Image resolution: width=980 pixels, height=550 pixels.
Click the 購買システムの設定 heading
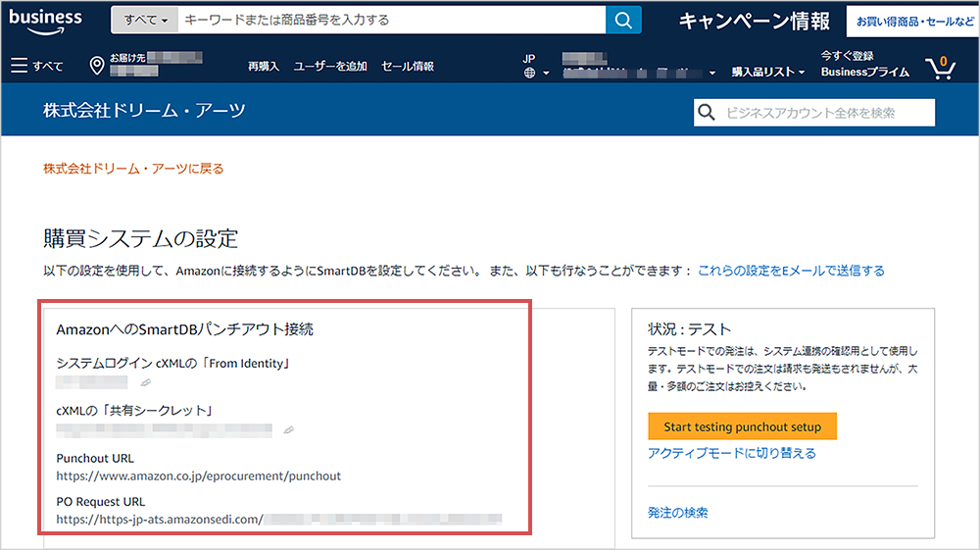[140, 239]
